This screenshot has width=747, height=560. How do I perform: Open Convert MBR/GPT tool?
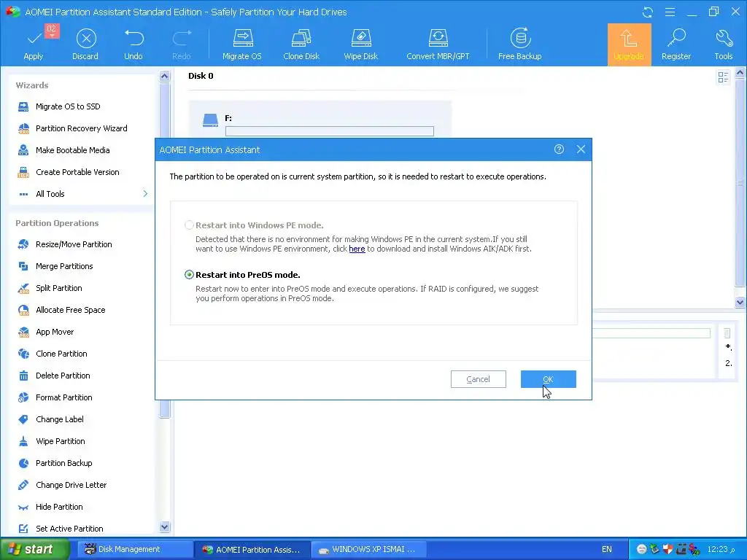point(438,44)
